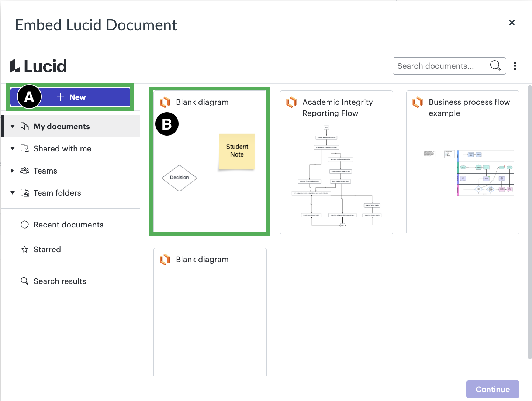Close the Embed Lucid Document dialog
Image resolution: width=532 pixels, height=401 pixels.
point(512,23)
